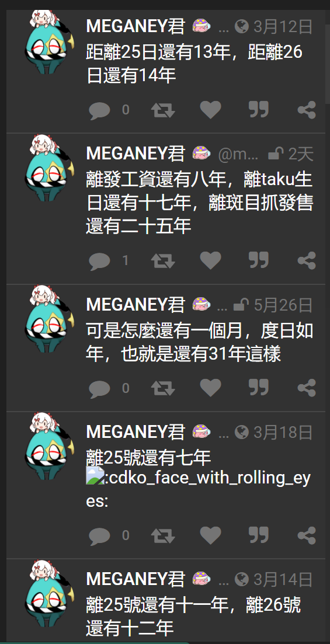
Task: Open the 3月18日 timestamp link
Action: coord(283,432)
